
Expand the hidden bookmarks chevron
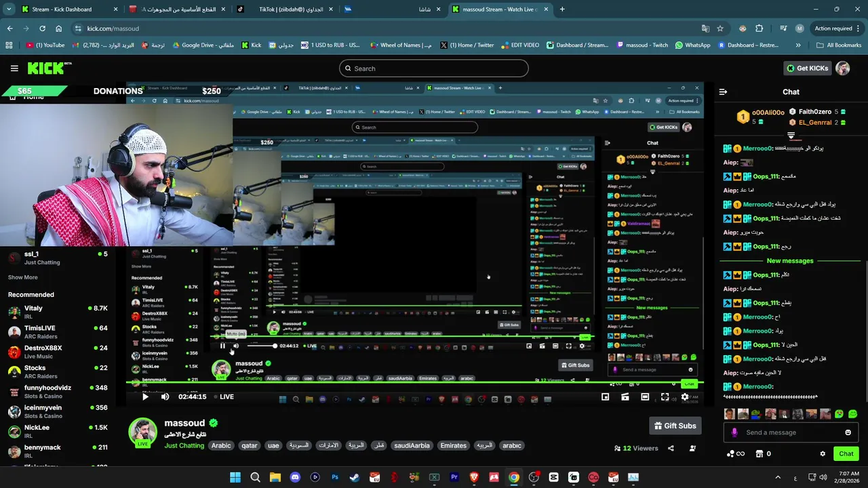pos(798,45)
